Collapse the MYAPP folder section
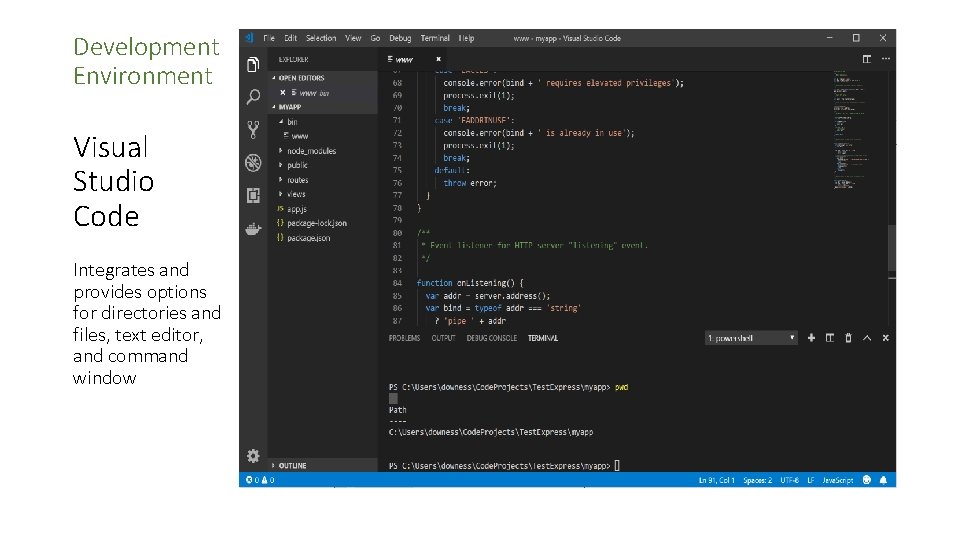Image resolution: width=960 pixels, height=540 pixels. (x=323, y=107)
